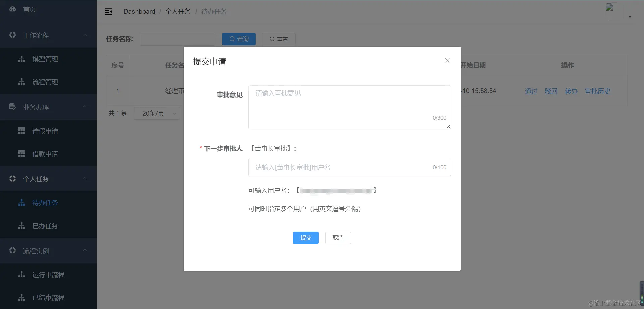Click the 借款申请 table icon
Screen dimensions: 644x309
pos(22,154)
